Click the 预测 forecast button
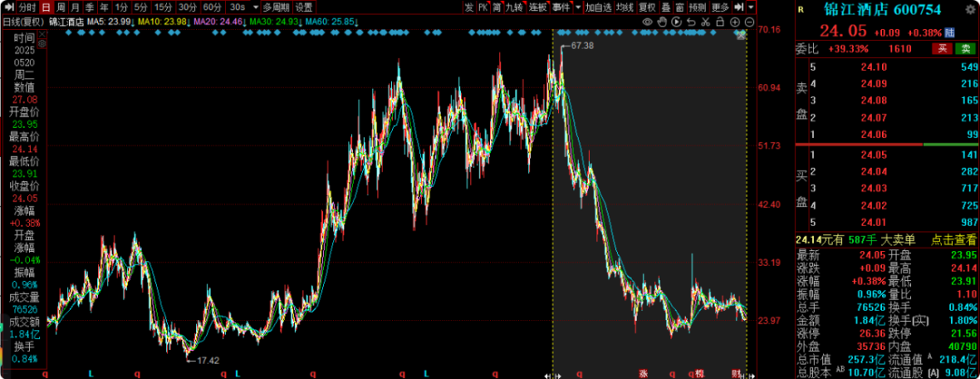Screen dimensions: 980x379 [697, 7]
